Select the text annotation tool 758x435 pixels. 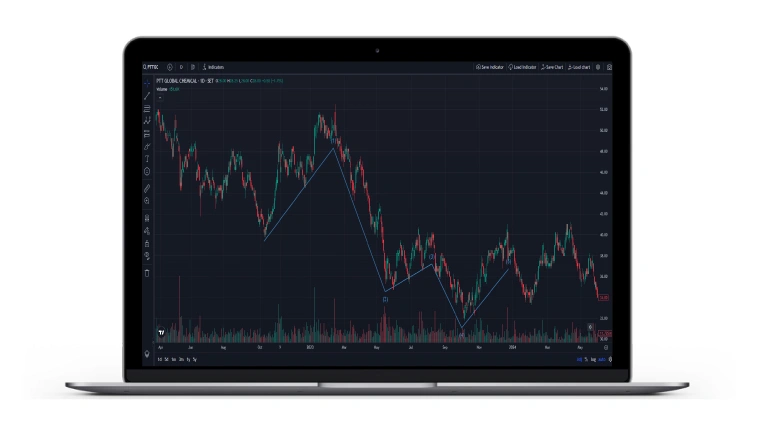147,158
